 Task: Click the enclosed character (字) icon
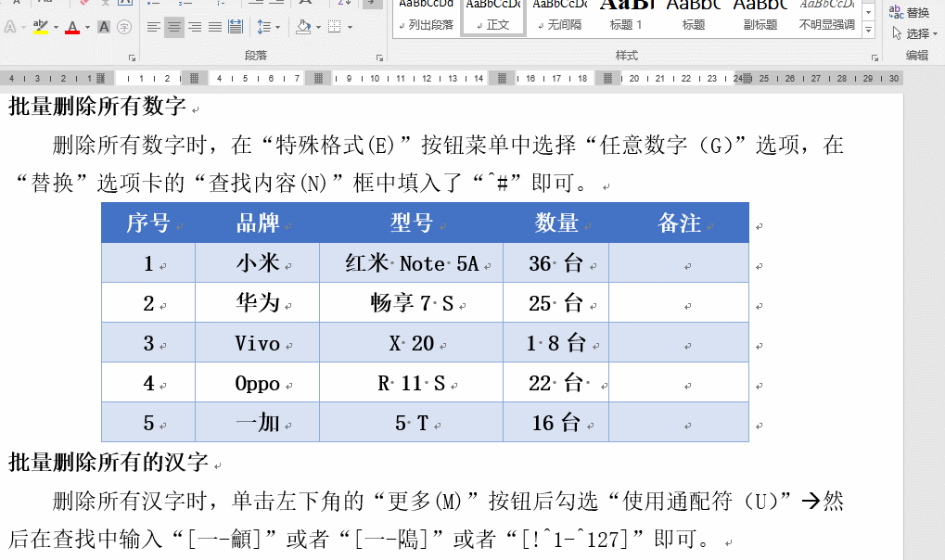click(x=124, y=27)
